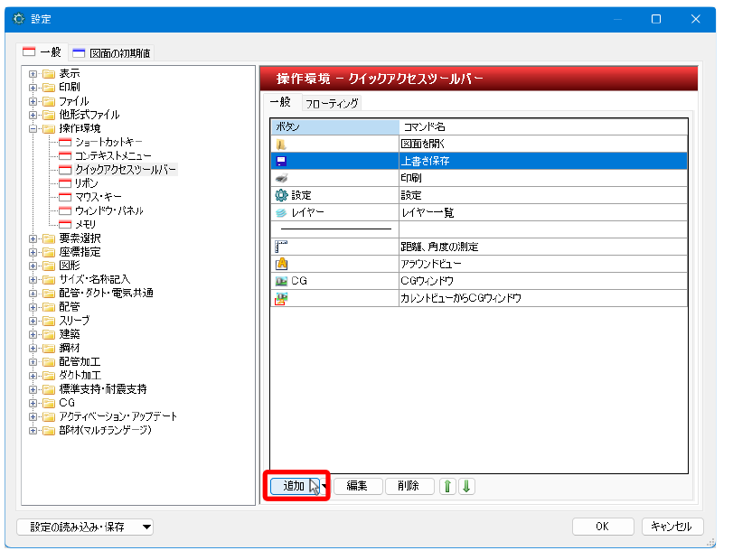
Task: Select ダクト加工 in the tree
Action: pos(80,376)
